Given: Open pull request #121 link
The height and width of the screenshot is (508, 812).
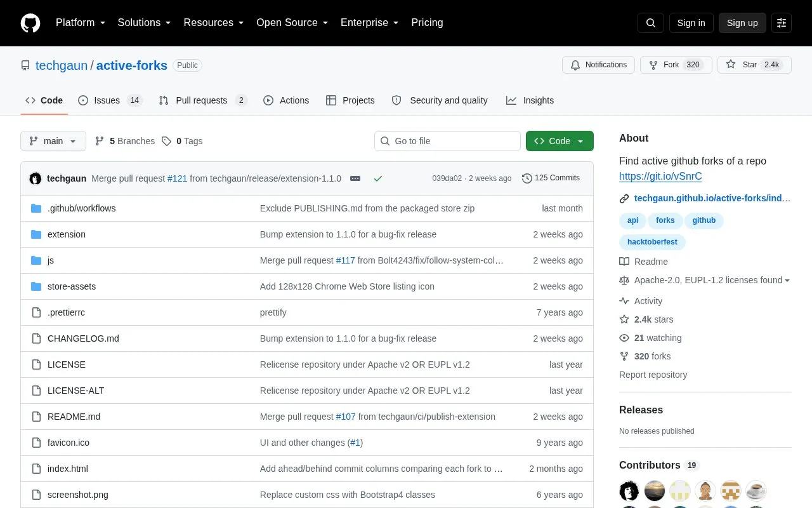Looking at the screenshot, I should [177, 178].
